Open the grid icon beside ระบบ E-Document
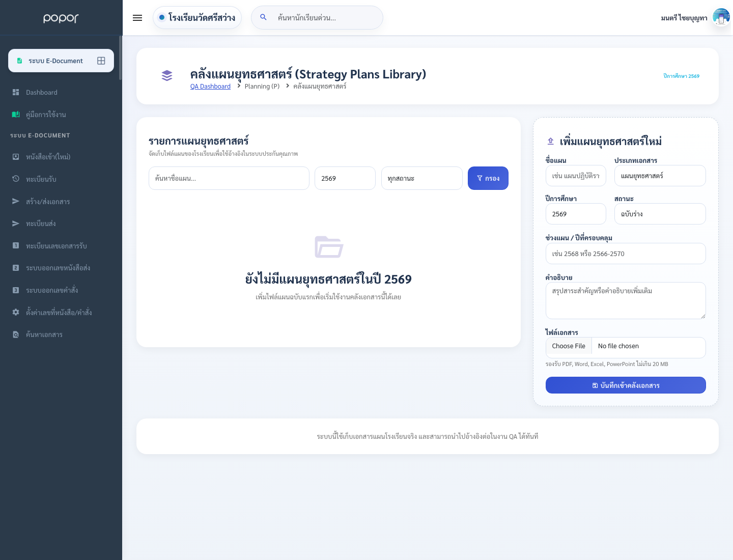The image size is (733, 560). click(101, 61)
